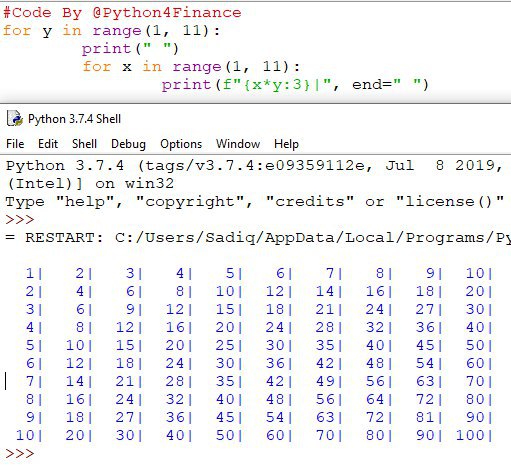Viewport: 511px width, 465px height.
Task: Click the value 49 in the output table
Action: coord(325,381)
